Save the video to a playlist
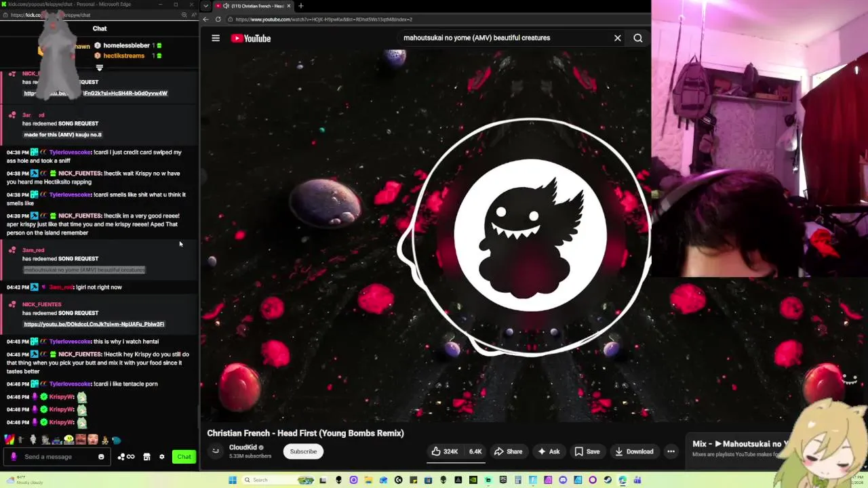This screenshot has height=488, width=868. [587, 451]
